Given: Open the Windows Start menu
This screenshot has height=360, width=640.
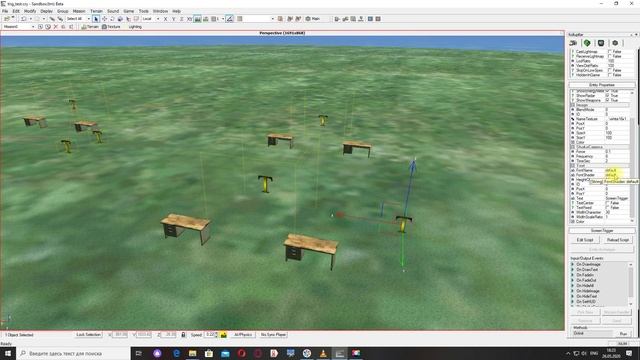Looking at the screenshot, I should 8,353.
